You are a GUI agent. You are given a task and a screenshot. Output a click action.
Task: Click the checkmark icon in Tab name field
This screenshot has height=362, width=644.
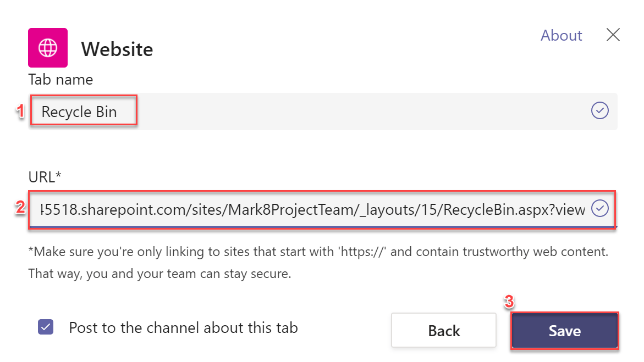tap(599, 110)
